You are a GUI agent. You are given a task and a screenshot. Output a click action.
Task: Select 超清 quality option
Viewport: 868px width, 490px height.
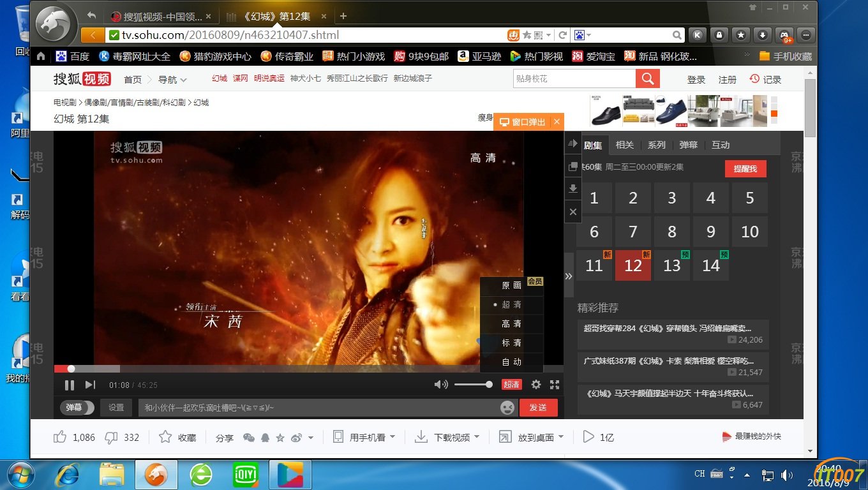pyautogui.click(x=511, y=305)
